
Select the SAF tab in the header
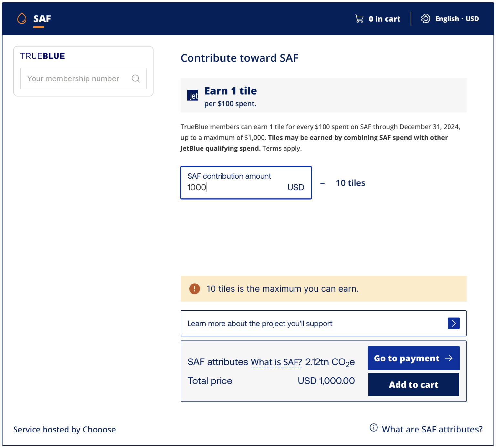click(42, 18)
